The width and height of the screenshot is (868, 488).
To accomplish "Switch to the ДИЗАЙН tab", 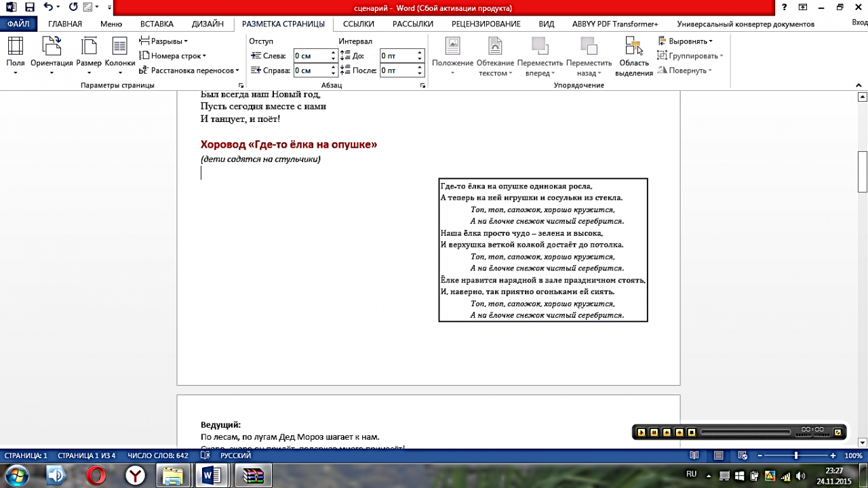I will 208,24.
